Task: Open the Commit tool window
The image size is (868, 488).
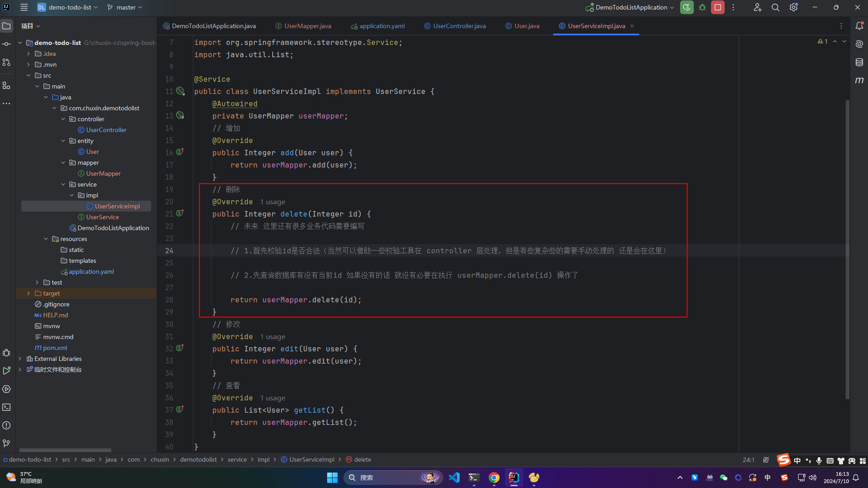Action: [6, 44]
